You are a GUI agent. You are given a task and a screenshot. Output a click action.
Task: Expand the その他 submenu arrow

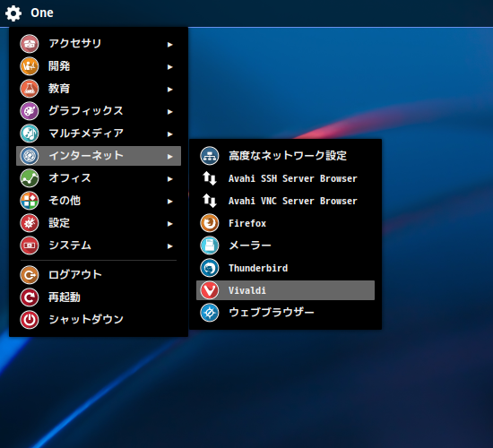[x=169, y=202]
